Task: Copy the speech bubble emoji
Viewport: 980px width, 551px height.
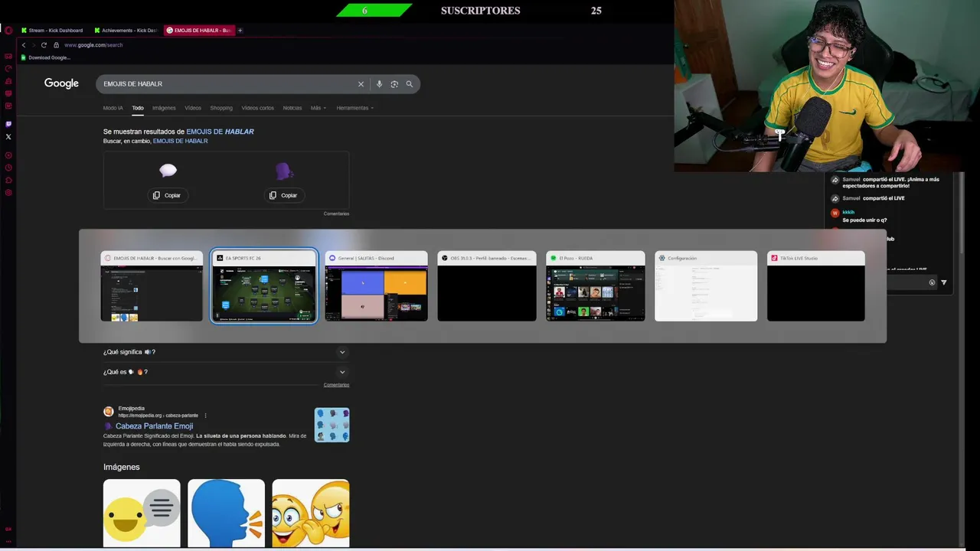Action: tap(167, 195)
